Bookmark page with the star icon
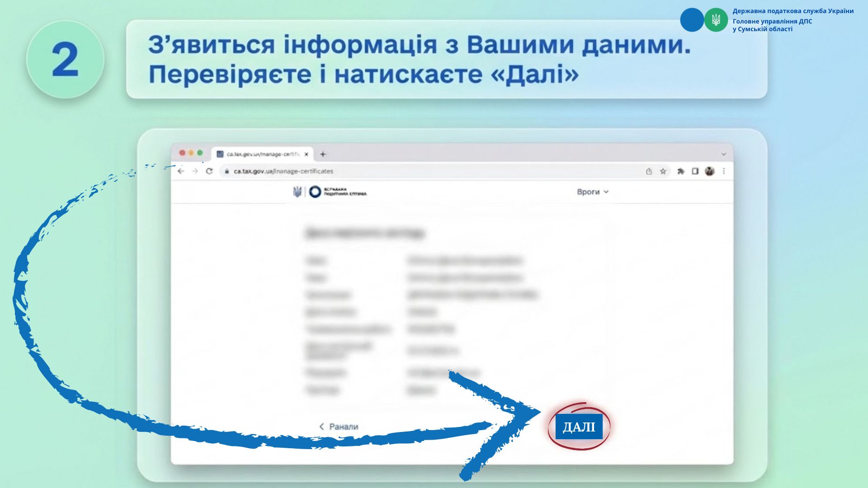The image size is (868, 488). point(663,171)
